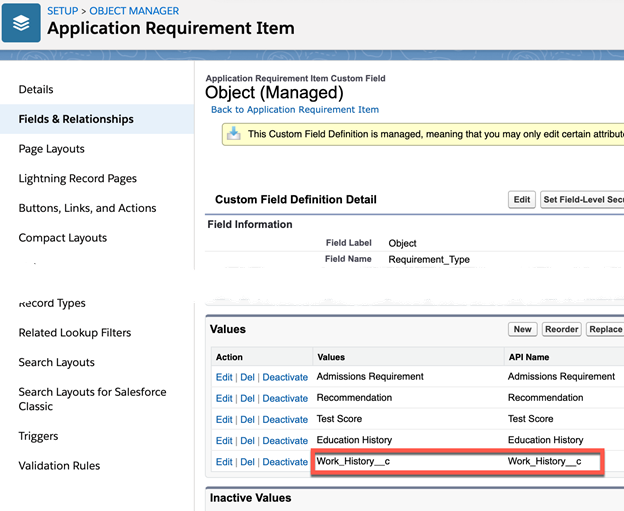Image resolution: width=624 pixels, height=511 pixels.
Task: Deactivate the Work_History__c value
Action: (285, 462)
